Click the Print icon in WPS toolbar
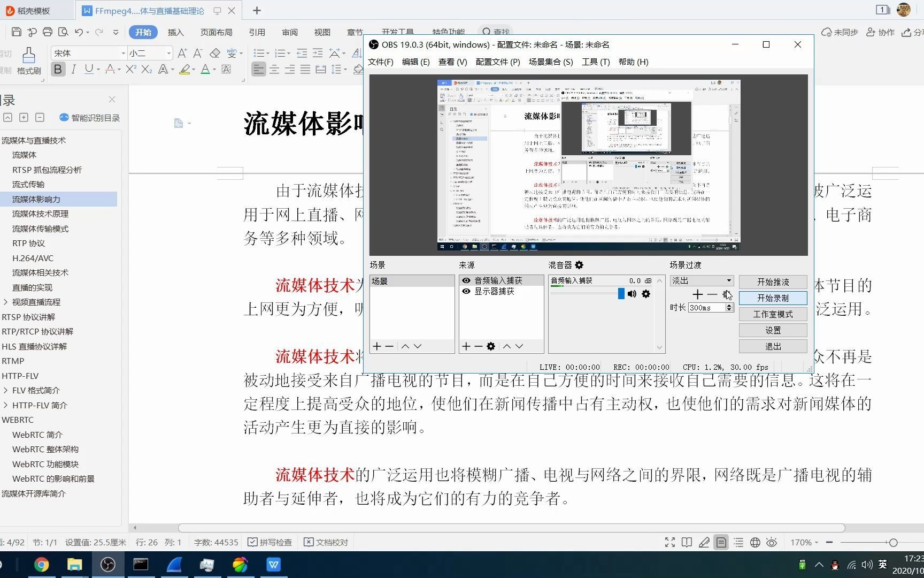The image size is (924, 578). pos(48,32)
